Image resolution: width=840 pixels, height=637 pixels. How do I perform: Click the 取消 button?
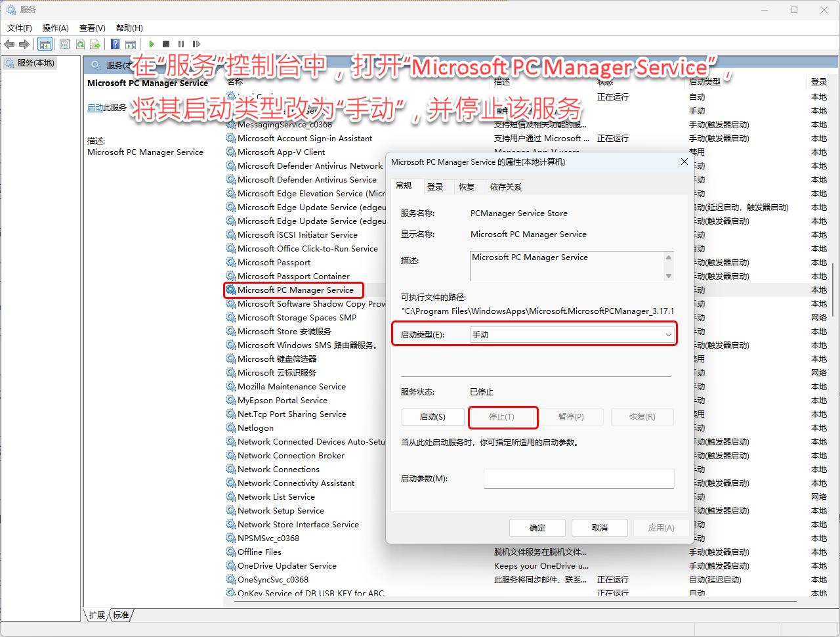[x=600, y=528]
